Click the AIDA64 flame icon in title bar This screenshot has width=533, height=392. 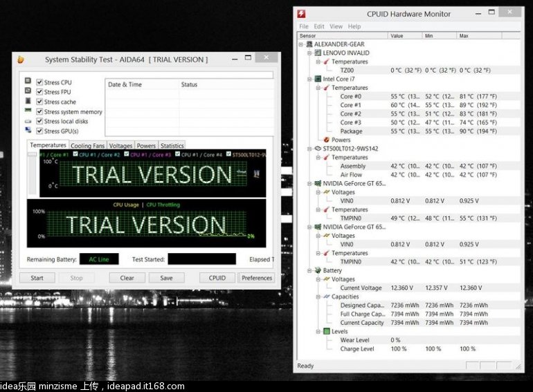(x=21, y=59)
